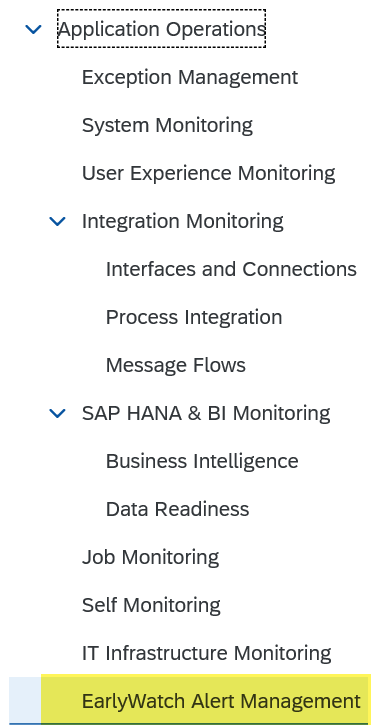Go to User Experience Monitoring
This screenshot has height=726, width=371.
pos(208,173)
